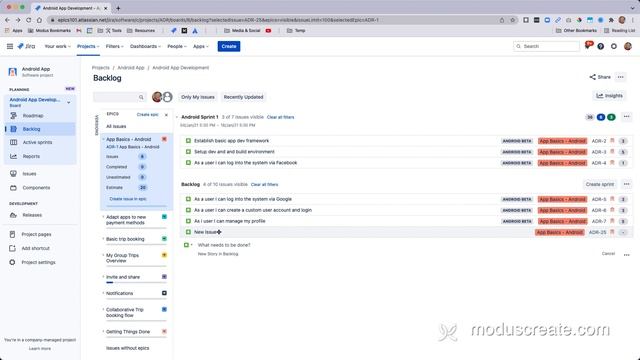This screenshot has width=640, height=360.
Task: Open the Dashboards menu
Action: pyautogui.click(x=145, y=47)
